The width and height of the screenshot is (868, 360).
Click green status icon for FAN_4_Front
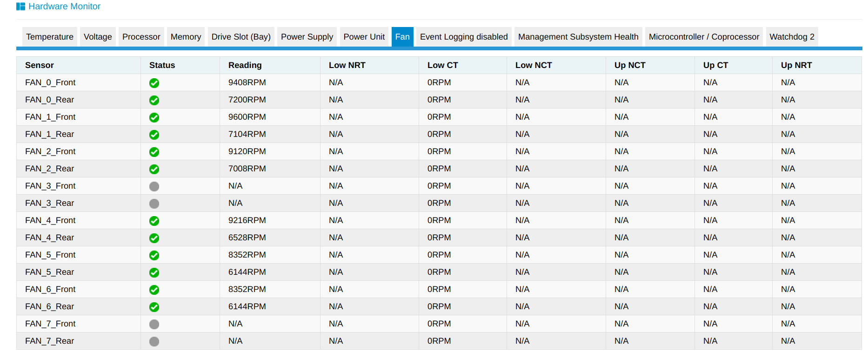(x=154, y=221)
